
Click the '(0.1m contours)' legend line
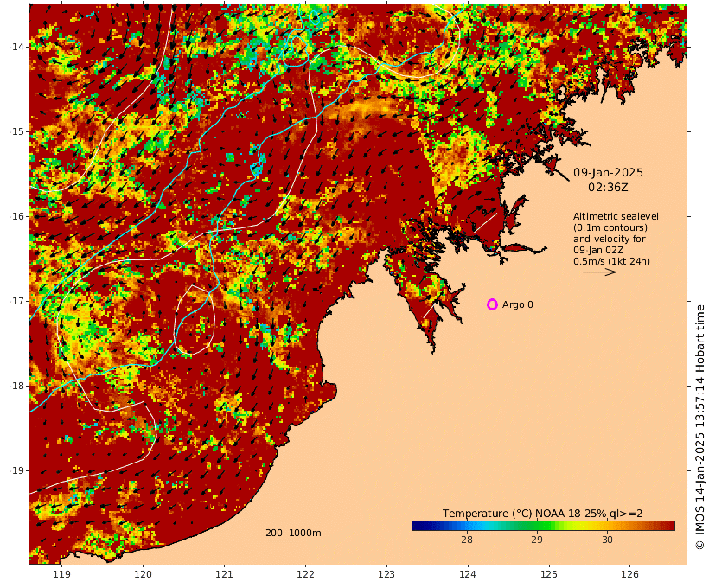[610, 227]
